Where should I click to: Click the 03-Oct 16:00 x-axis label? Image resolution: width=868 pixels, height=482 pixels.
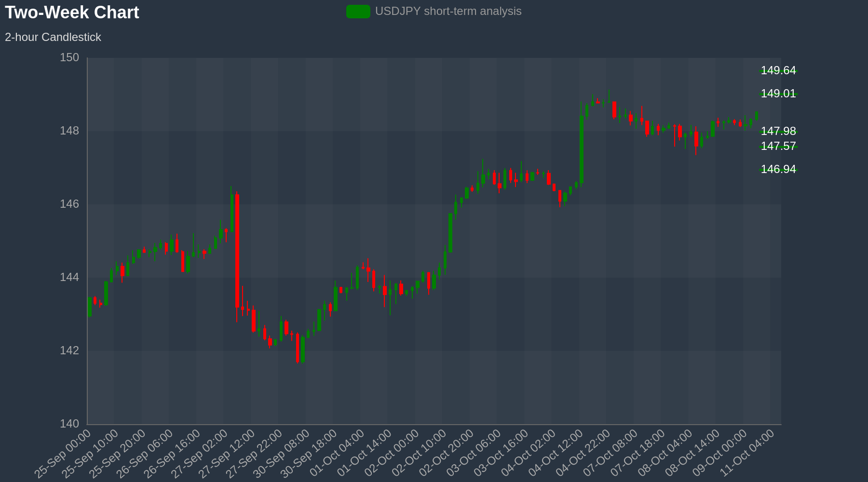pyautogui.click(x=501, y=454)
